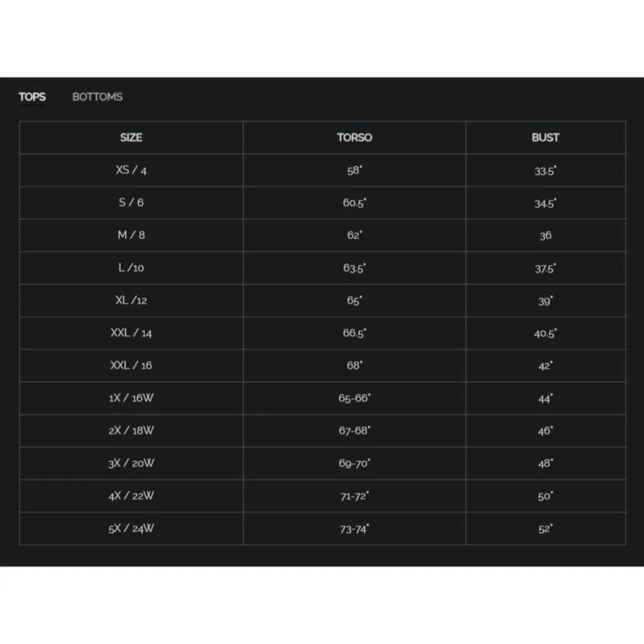Screen dimensions: 644x644
Task: Select the S / 6 size cell
Action: pos(131,202)
